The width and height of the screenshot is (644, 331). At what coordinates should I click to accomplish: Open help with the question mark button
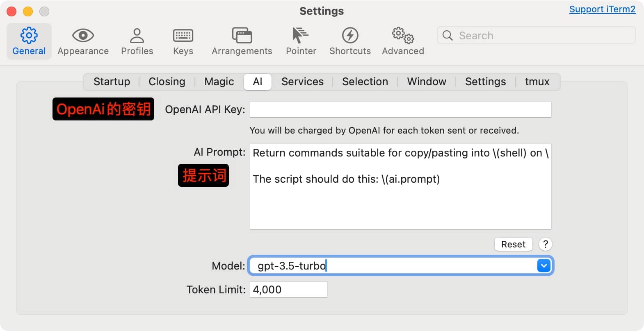pyautogui.click(x=545, y=244)
